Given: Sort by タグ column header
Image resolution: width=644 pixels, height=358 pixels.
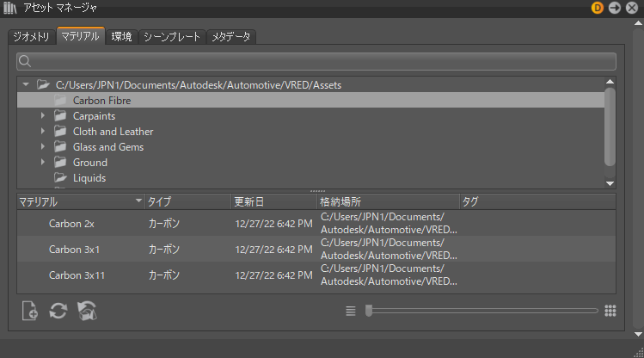Looking at the screenshot, I should click(537, 202).
